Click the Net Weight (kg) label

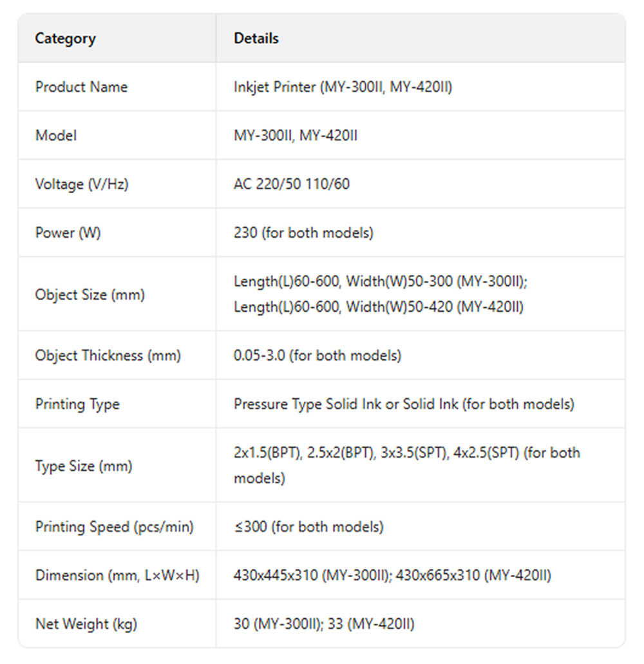pos(86,623)
